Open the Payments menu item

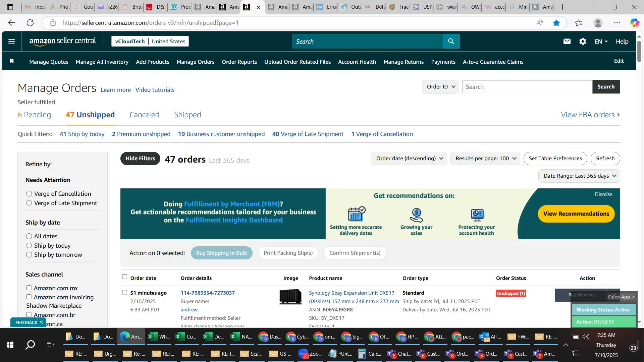tap(443, 62)
